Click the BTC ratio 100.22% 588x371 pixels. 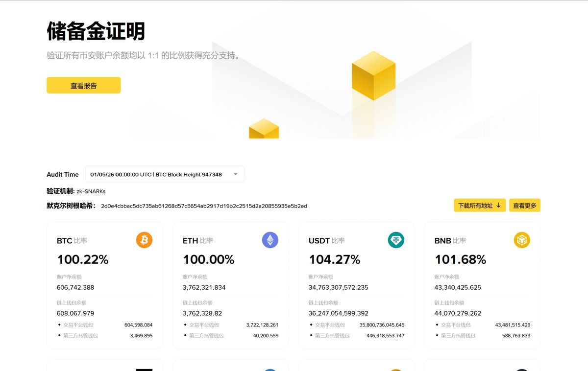[83, 259]
